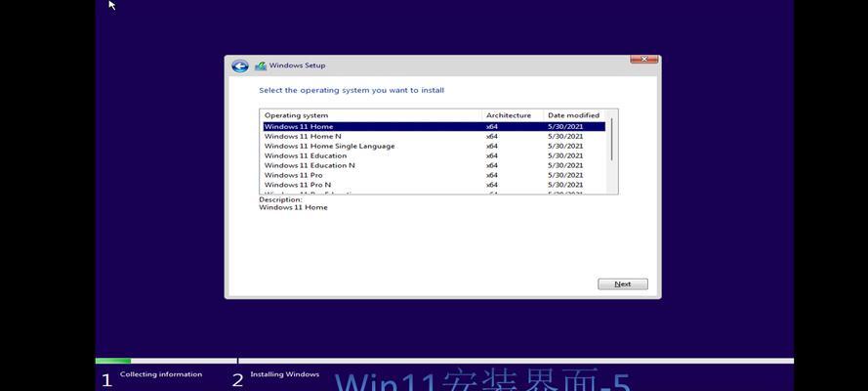Image resolution: width=868 pixels, height=391 pixels.
Task: Sort by Operating system column header
Action: pos(371,115)
